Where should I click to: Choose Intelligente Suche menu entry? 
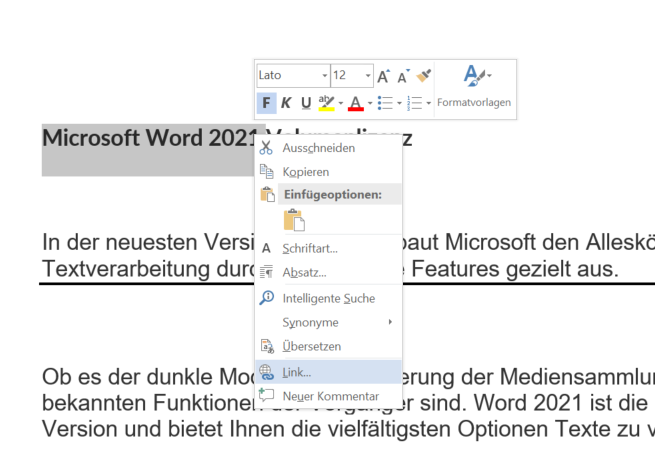click(328, 298)
